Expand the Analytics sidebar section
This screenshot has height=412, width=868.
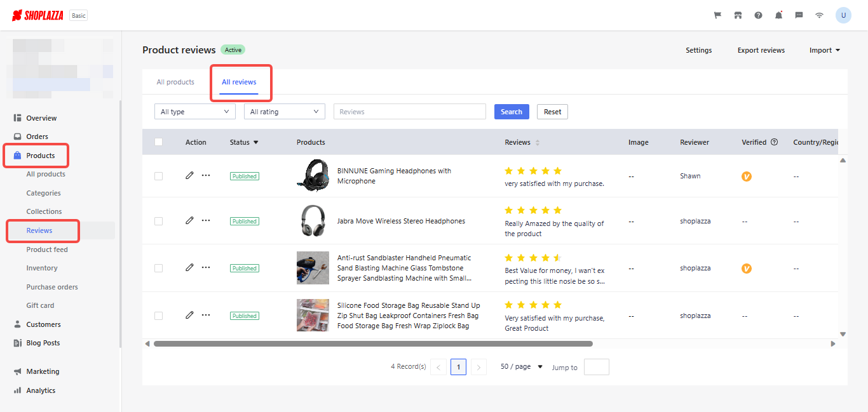[41, 390]
